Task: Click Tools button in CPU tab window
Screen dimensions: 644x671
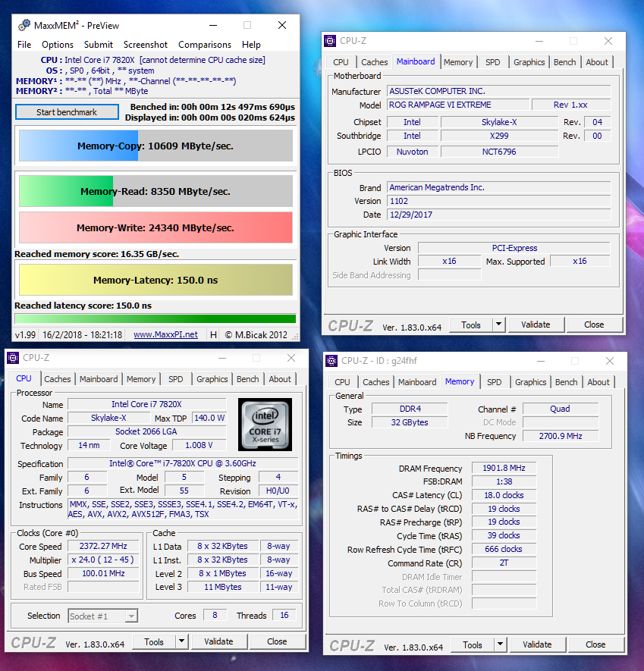Action: point(154,642)
